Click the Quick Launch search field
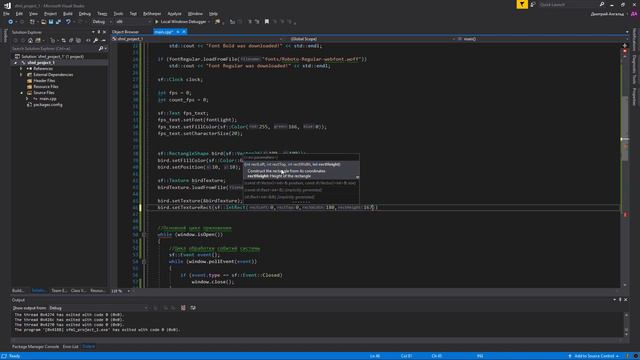 click(x=568, y=4)
